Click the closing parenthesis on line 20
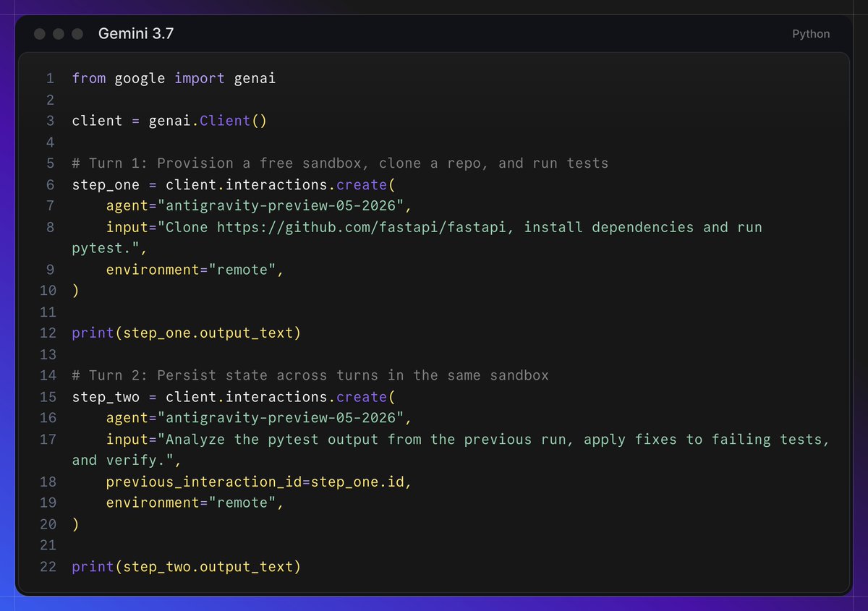Image resolution: width=868 pixels, height=611 pixels. [75, 524]
